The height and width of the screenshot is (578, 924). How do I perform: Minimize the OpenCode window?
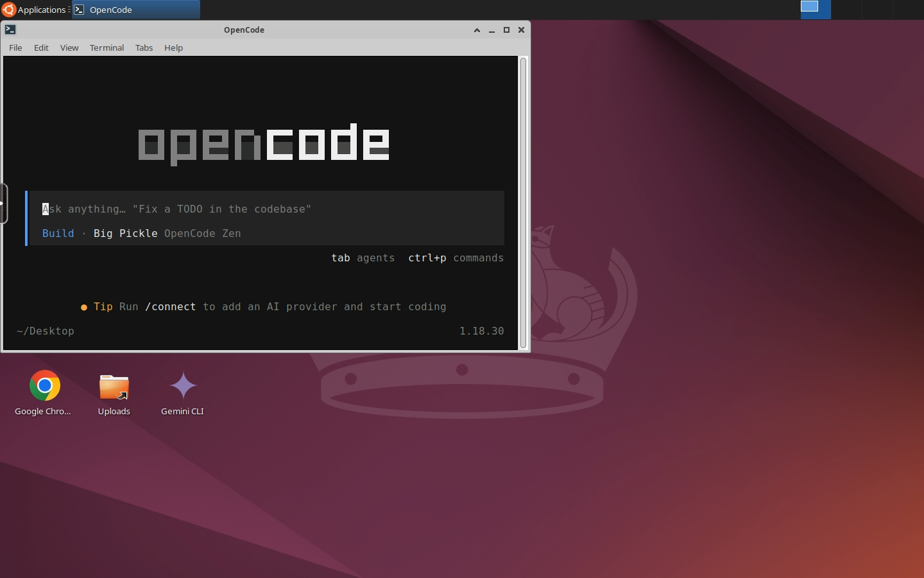tap(492, 30)
